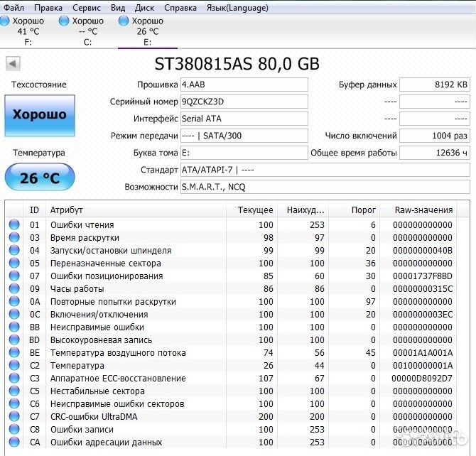The height and width of the screenshot is (456, 476).
Task: Select the Ошибки чтения attribute text
Action: 82,225
